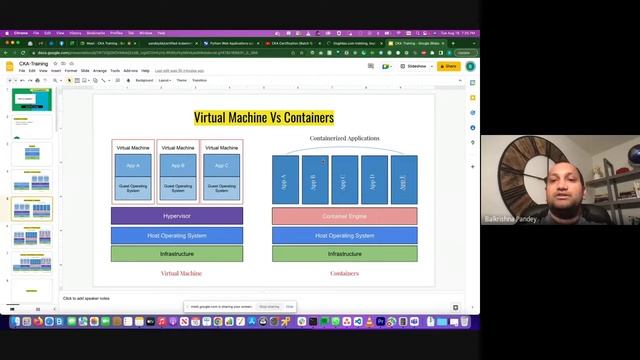The width and height of the screenshot is (640, 360).
Task: Expand the line tool dropdown arrow
Action: coord(109,80)
